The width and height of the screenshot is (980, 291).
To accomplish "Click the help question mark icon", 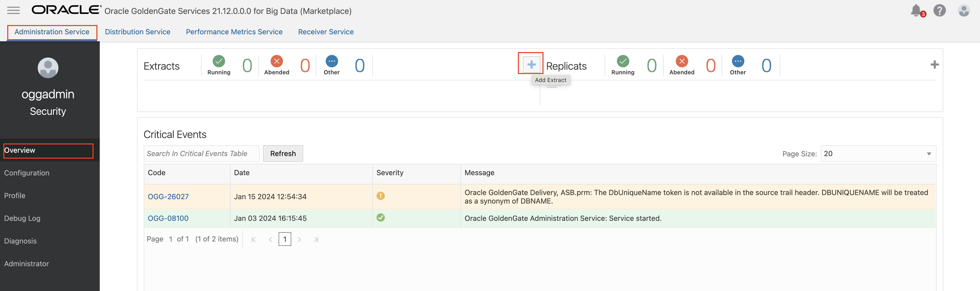I will tap(939, 10).
